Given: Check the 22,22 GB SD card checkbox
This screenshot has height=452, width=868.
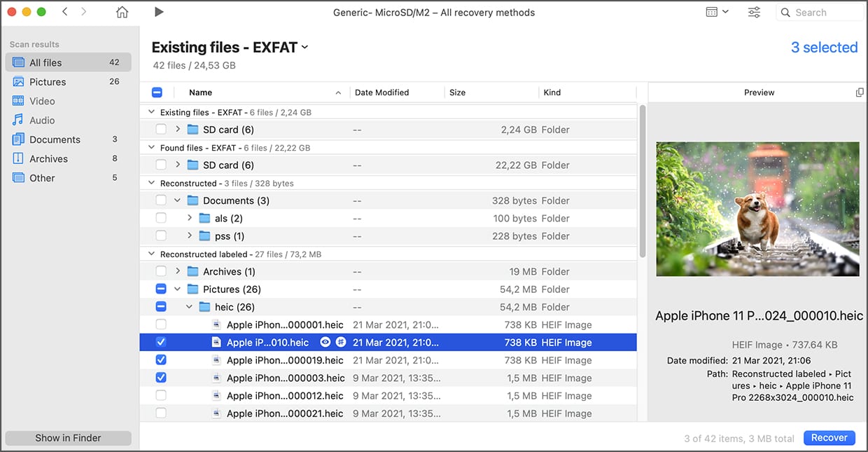Looking at the screenshot, I should point(161,165).
